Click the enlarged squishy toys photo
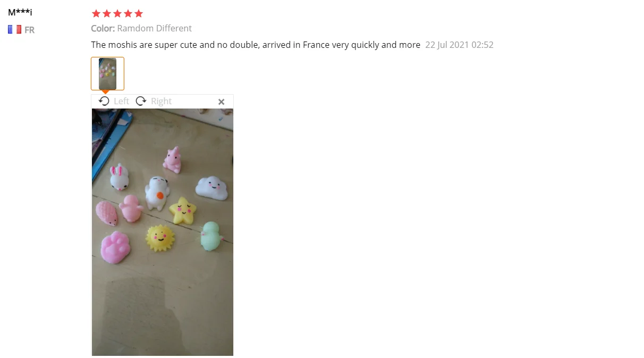The width and height of the screenshot is (644, 358). [x=163, y=232]
